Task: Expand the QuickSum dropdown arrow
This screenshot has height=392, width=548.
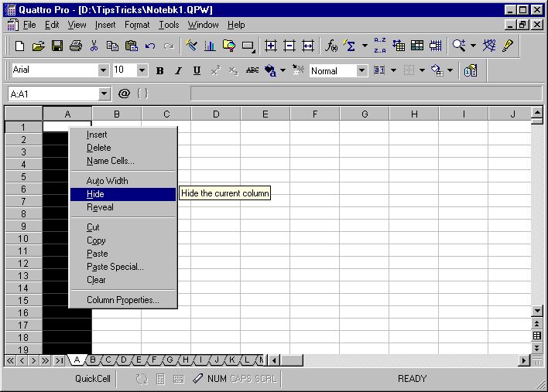Action: (x=365, y=46)
